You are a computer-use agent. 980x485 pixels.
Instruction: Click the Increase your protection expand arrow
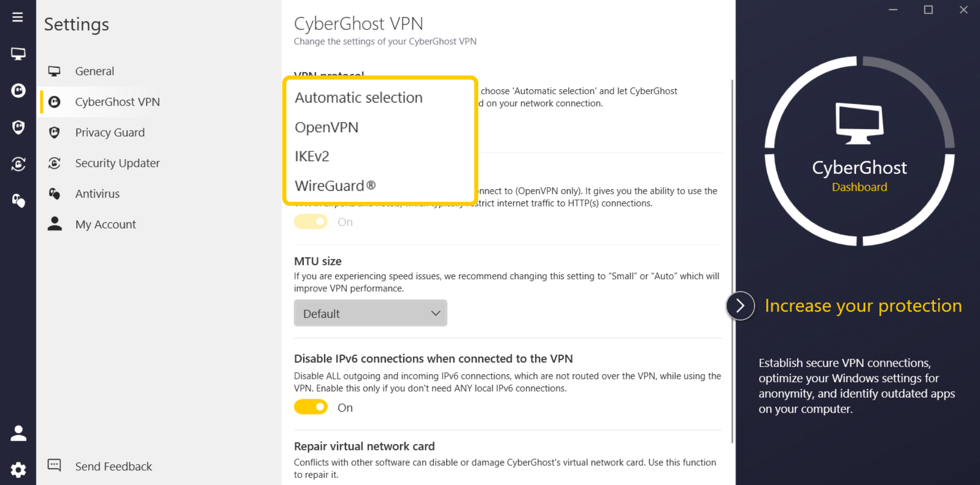740,305
